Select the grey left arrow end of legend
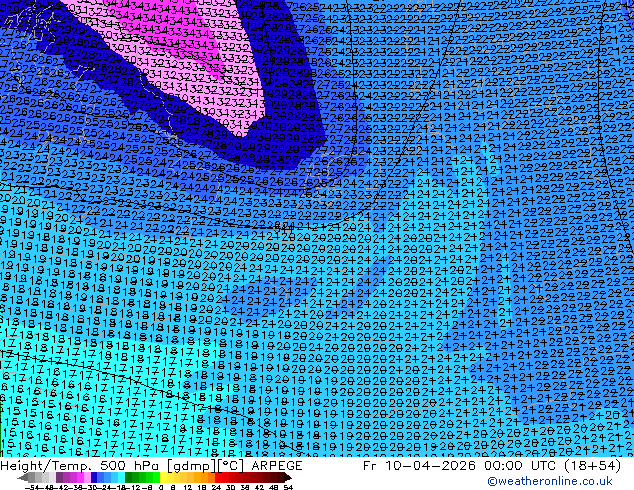 [x=22, y=478]
